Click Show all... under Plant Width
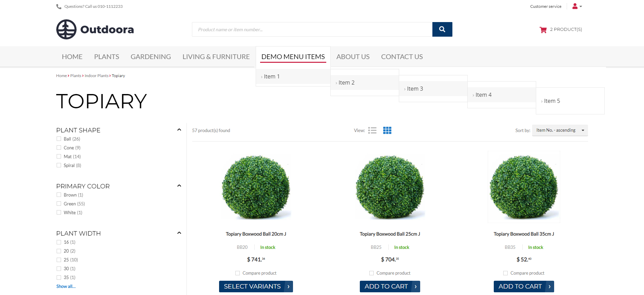This screenshot has height=295, width=644. coord(66,287)
